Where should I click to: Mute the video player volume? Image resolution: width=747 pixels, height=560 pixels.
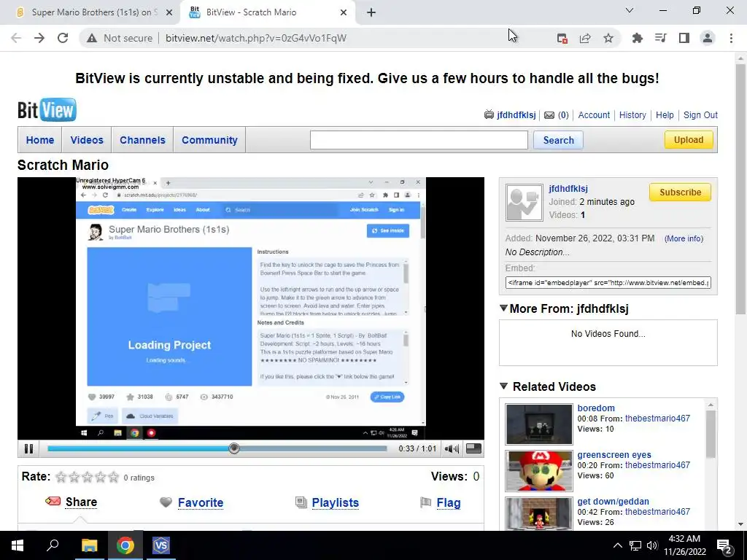(x=451, y=448)
